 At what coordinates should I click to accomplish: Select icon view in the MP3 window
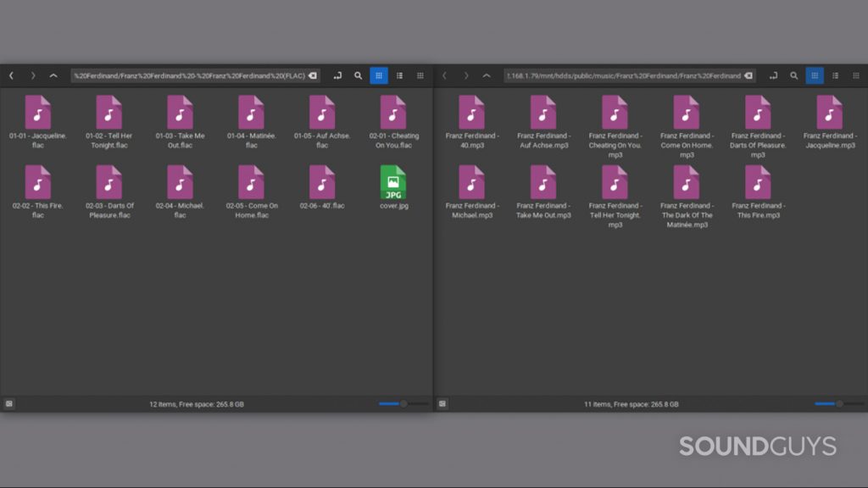pyautogui.click(x=815, y=75)
